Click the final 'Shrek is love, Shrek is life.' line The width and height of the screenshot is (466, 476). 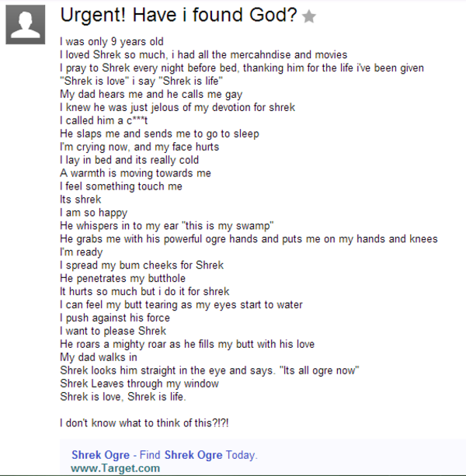(x=123, y=397)
